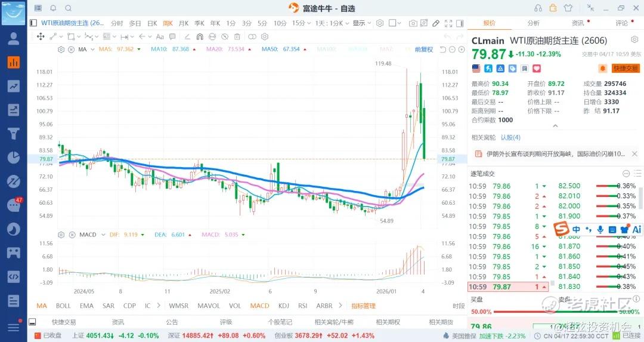
Task: Open MACD indicator settings gear
Action: click(x=61, y=235)
